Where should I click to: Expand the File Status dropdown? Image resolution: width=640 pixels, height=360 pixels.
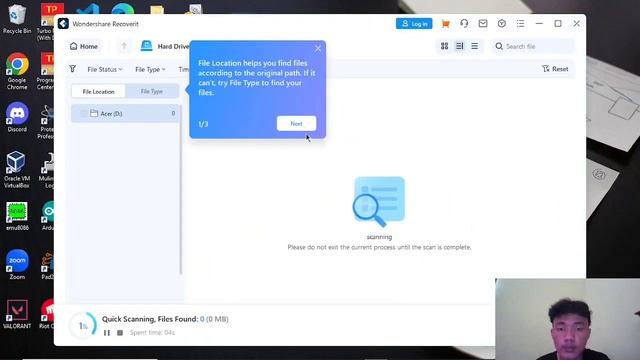coord(104,69)
